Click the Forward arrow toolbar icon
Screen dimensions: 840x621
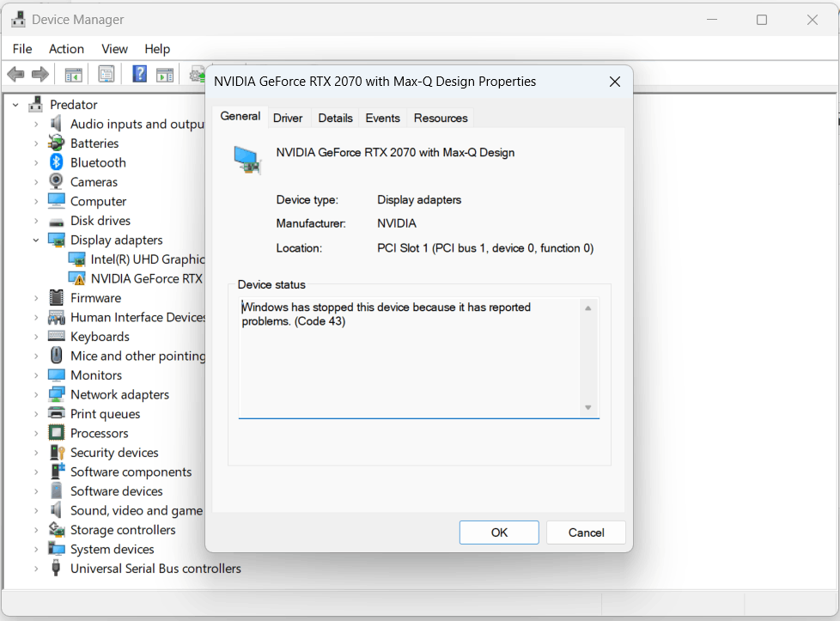pos(40,74)
